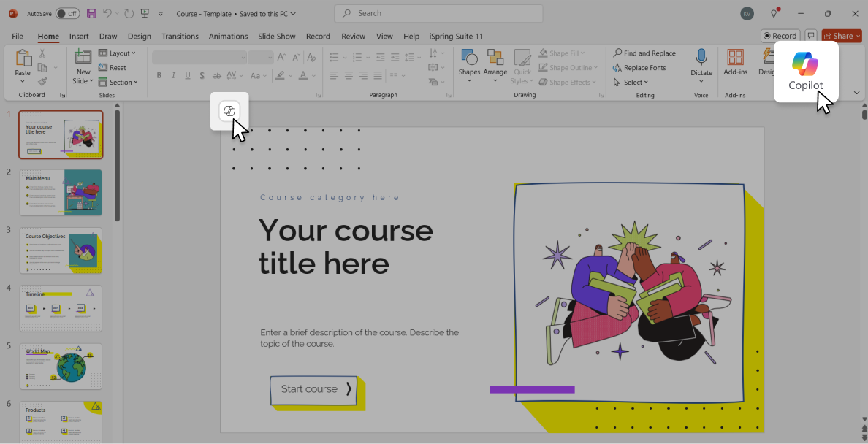Open the Section dropdown
This screenshot has width=868, height=444.
click(118, 82)
